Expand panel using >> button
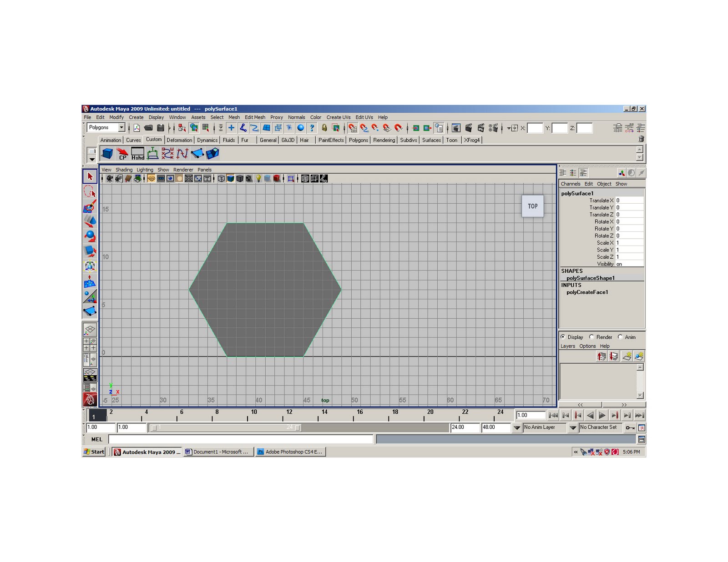This screenshot has height=562, width=728. (624, 405)
